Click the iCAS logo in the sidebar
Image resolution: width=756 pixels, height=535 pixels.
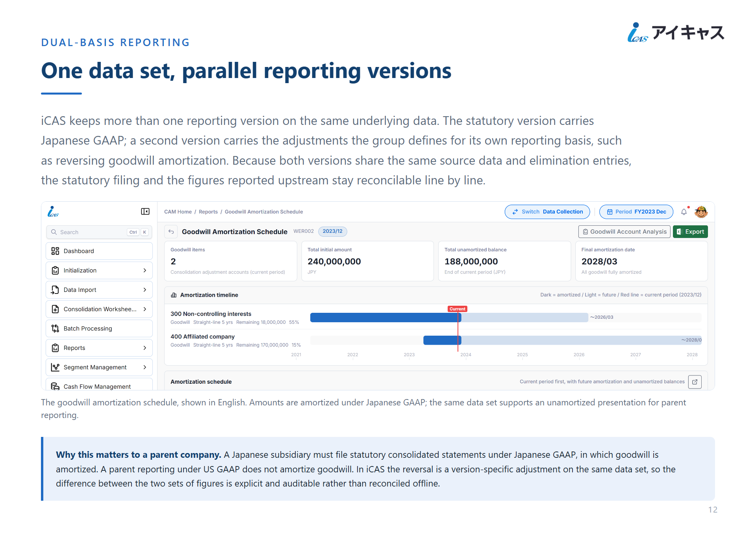pos(53,212)
